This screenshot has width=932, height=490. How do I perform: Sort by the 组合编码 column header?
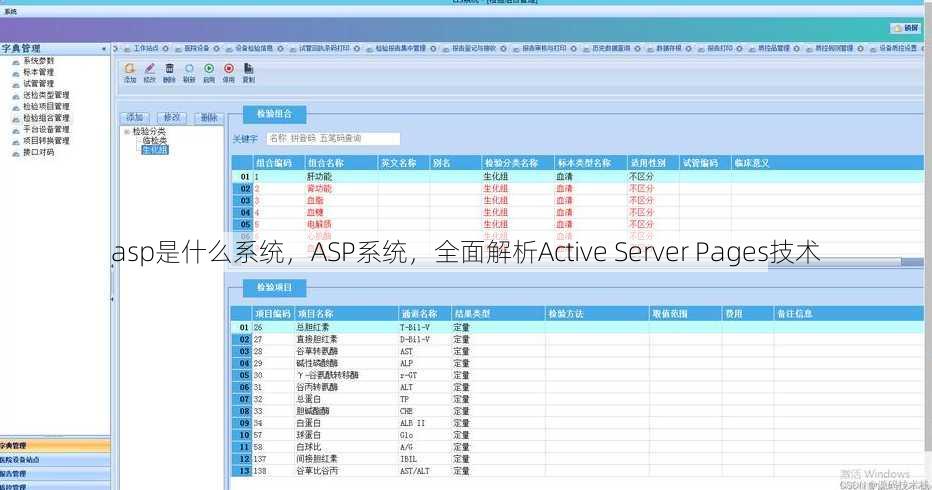point(279,163)
